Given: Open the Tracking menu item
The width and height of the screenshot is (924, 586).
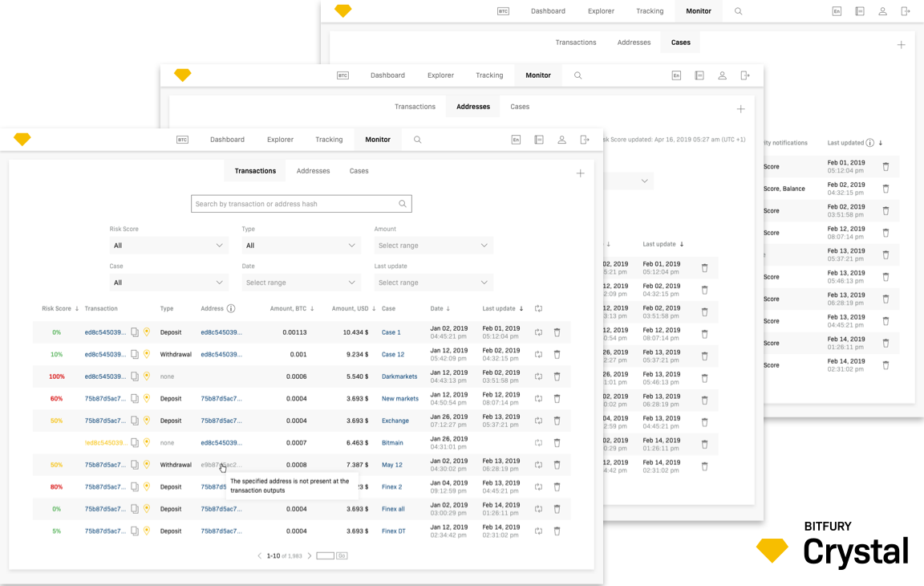Looking at the screenshot, I should click(x=329, y=139).
